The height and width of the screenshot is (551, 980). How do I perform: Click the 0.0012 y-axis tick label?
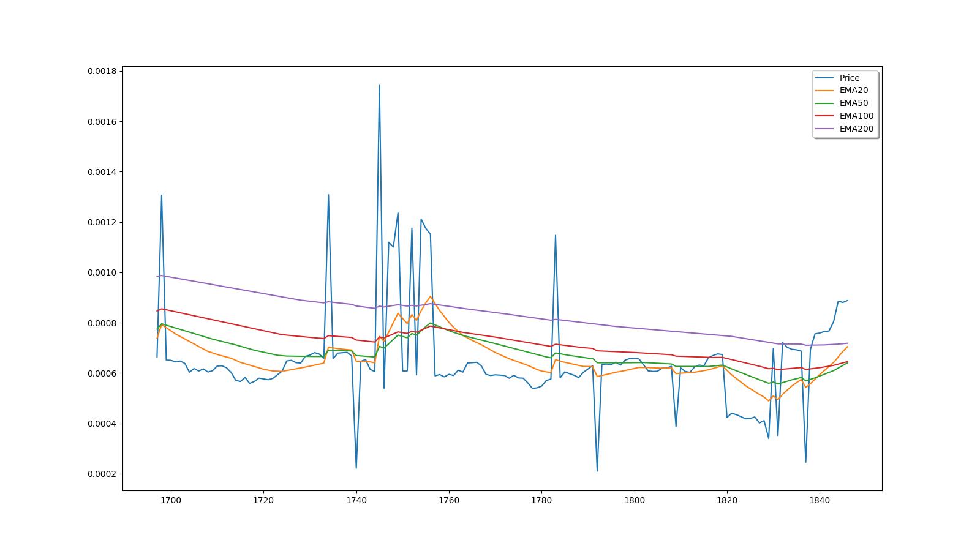(103, 222)
